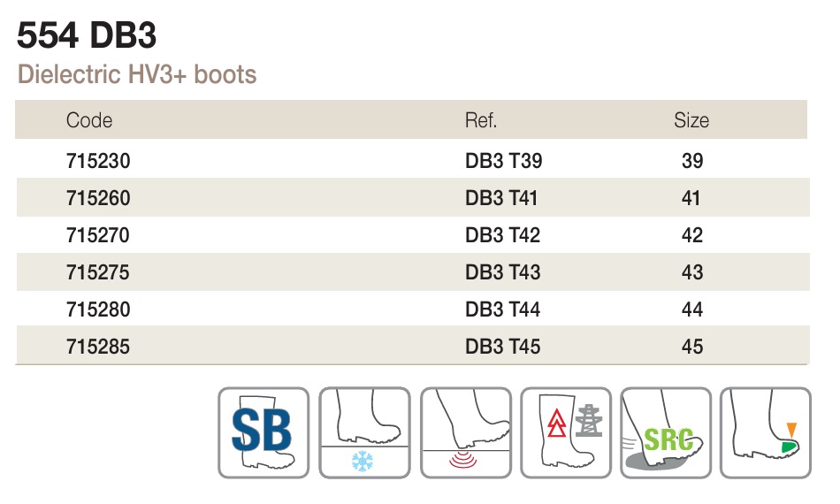
Task: Select reference DB3 T39
Action: 504,161
